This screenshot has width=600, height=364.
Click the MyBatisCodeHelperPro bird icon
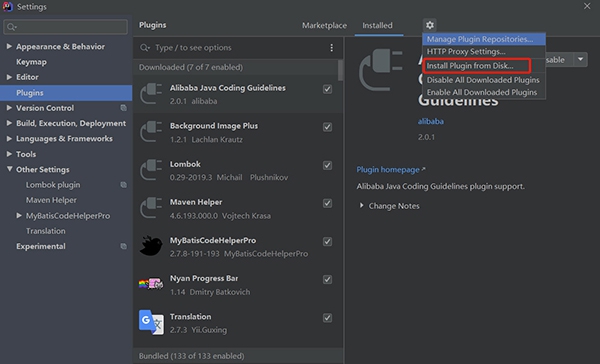click(151, 246)
